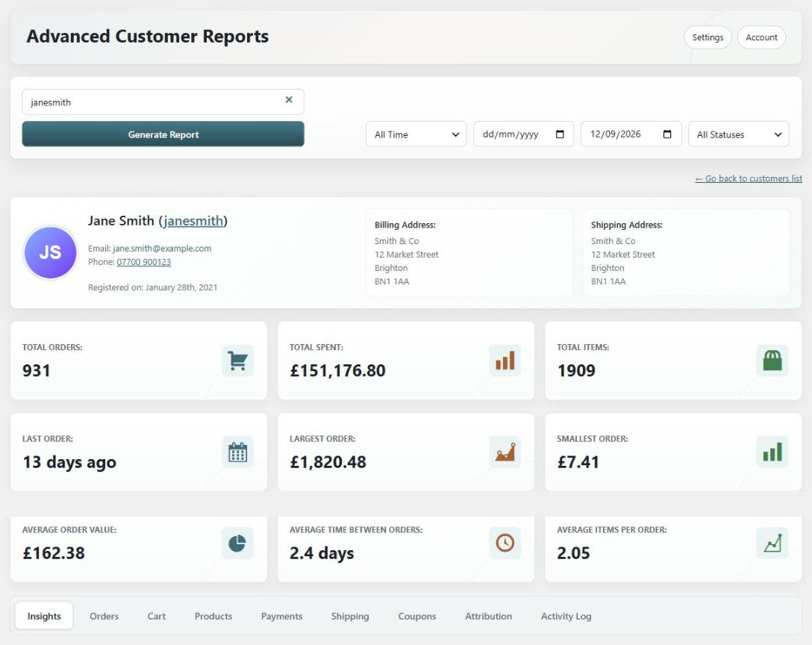Click the 13 days ago value
Screen dimensions: 812x645
(x=69, y=462)
